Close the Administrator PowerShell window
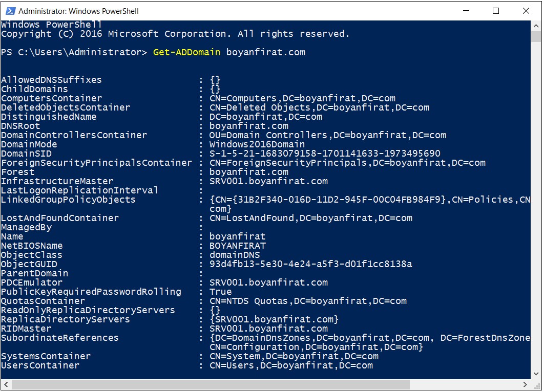The width and height of the screenshot is (544, 392). [x=526, y=11]
